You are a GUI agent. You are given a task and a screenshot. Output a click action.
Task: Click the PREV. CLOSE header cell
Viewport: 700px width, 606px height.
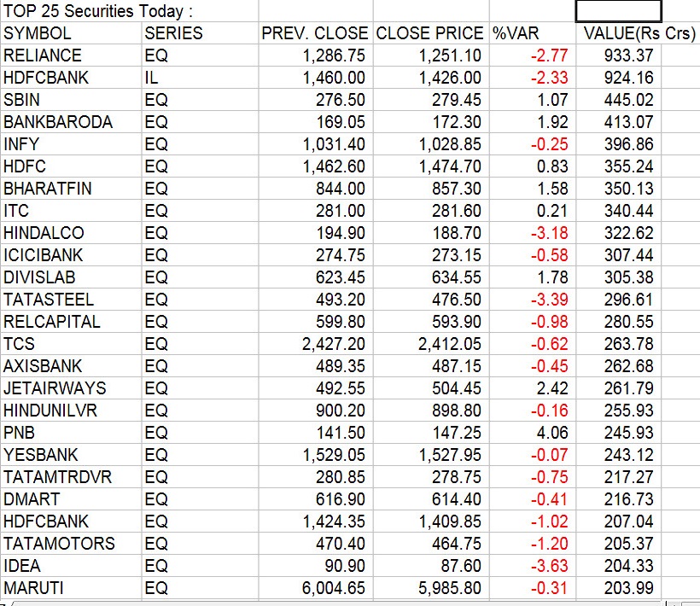[x=314, y=34]
